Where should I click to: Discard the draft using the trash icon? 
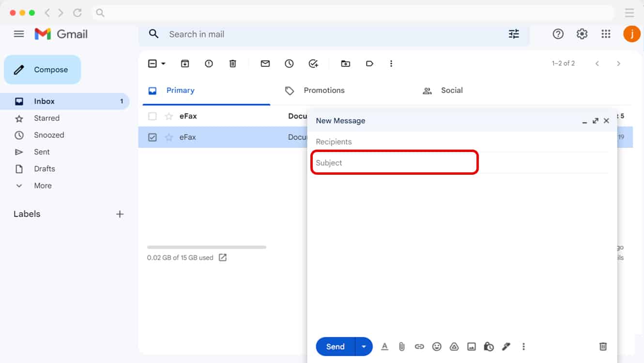(602, 347)
